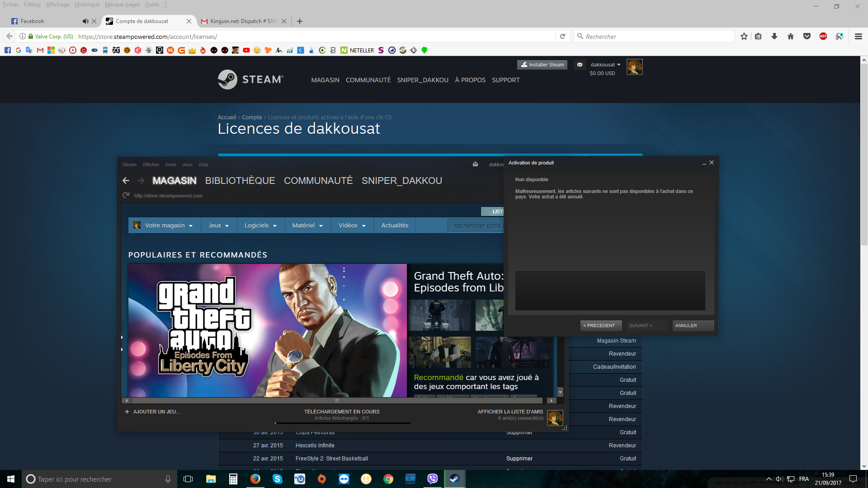
Task: Open the Afficher menu in Steam client
Action: click(151, 164)
